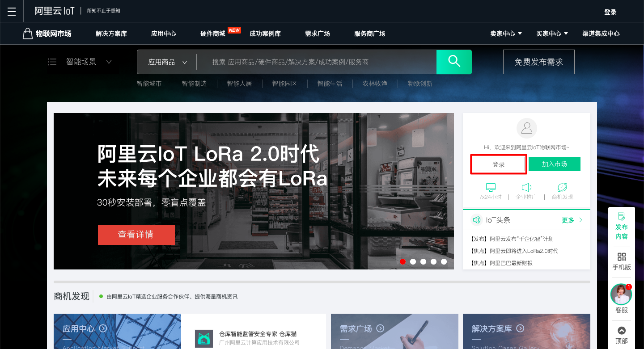The width and height of the screenshot is (644, 349).
Task: Click the 免费发布需求 button
Action: pyautogui.click(x=539, y=62)
